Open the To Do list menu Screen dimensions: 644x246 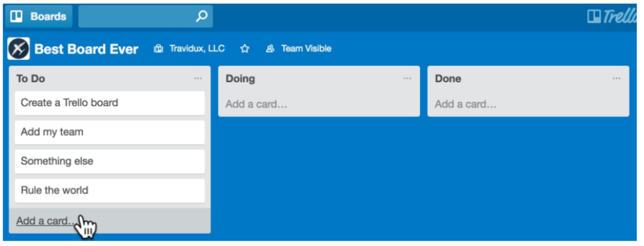pos(198,78)
